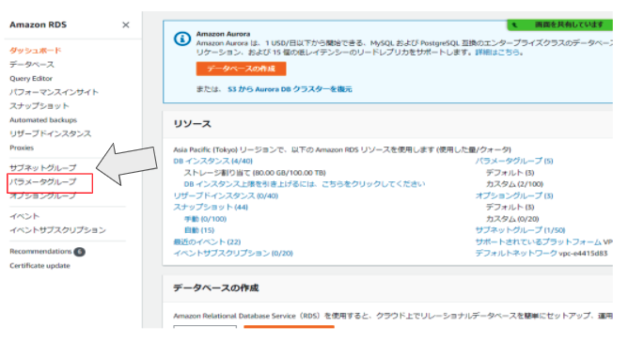Open パラメータグループ (5) resource link

[x=514, y=161]
